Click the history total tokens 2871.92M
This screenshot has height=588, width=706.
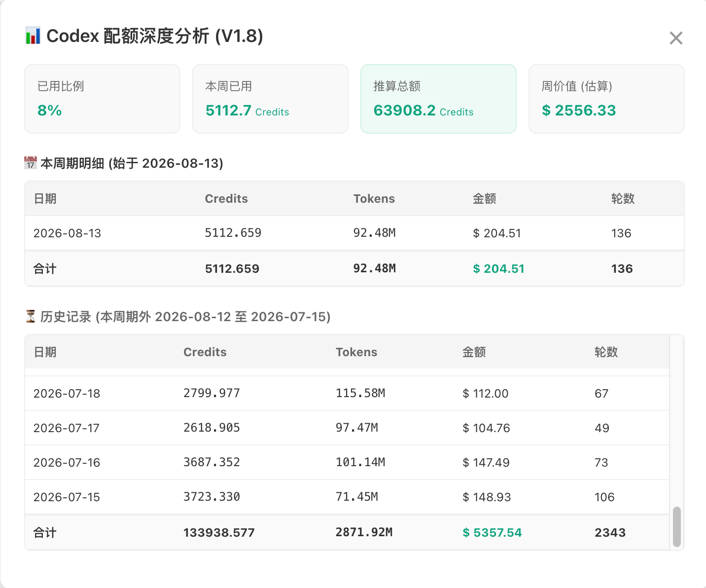[364, 532]
